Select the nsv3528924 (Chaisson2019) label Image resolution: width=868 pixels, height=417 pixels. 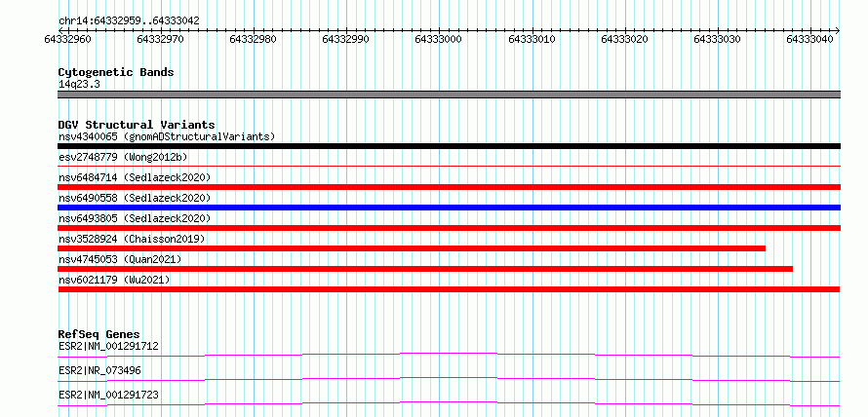(132, 239)
